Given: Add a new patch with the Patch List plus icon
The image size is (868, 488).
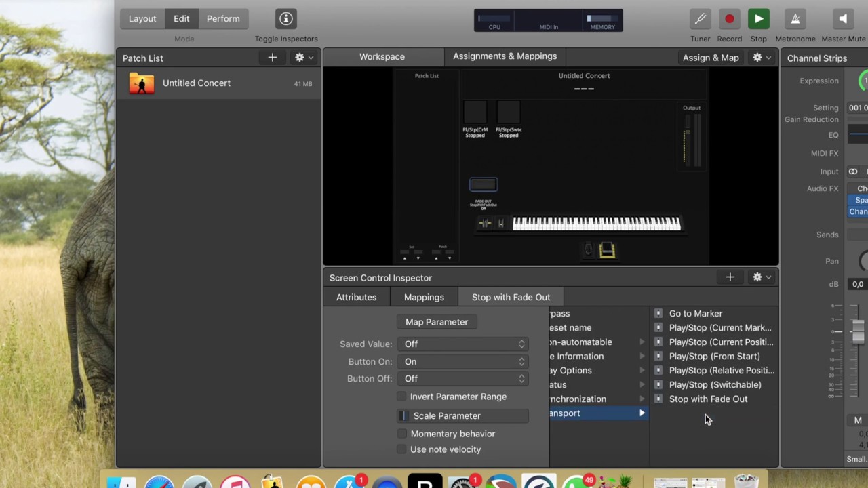Looking at the screenshot, I should [x=272, y=58].
